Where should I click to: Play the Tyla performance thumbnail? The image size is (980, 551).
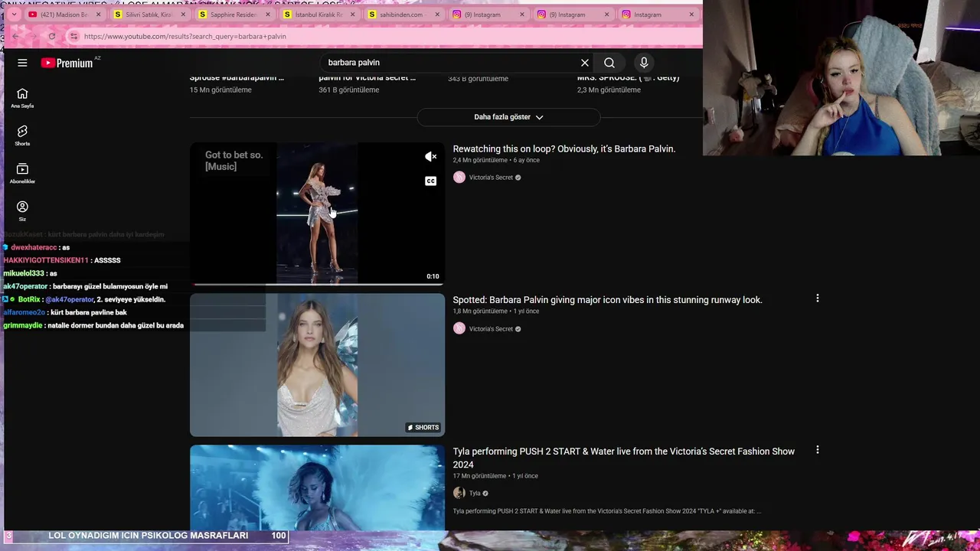(317, 487)
